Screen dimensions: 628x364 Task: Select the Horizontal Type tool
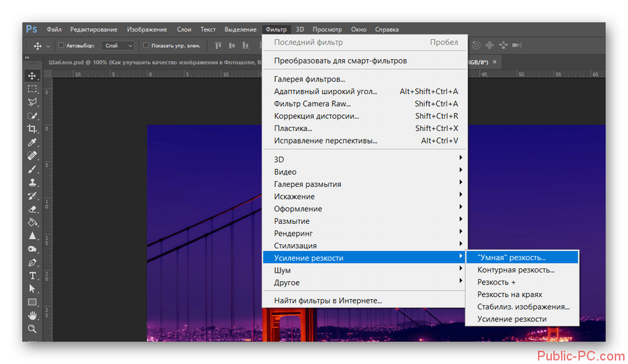pyautogui.click(x=32, y=275)
